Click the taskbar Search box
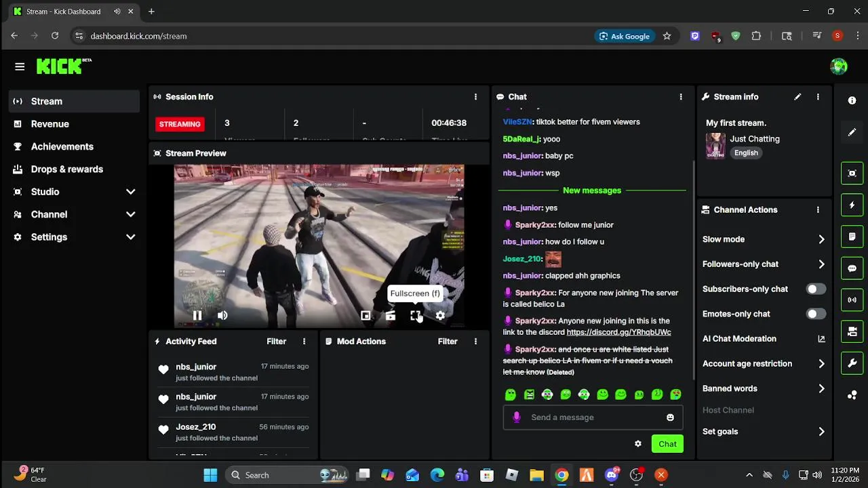 pos(288,475)
